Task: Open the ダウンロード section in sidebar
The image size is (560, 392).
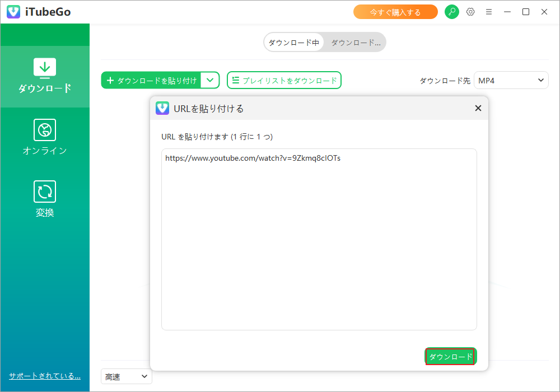Action: click(45, 76)
